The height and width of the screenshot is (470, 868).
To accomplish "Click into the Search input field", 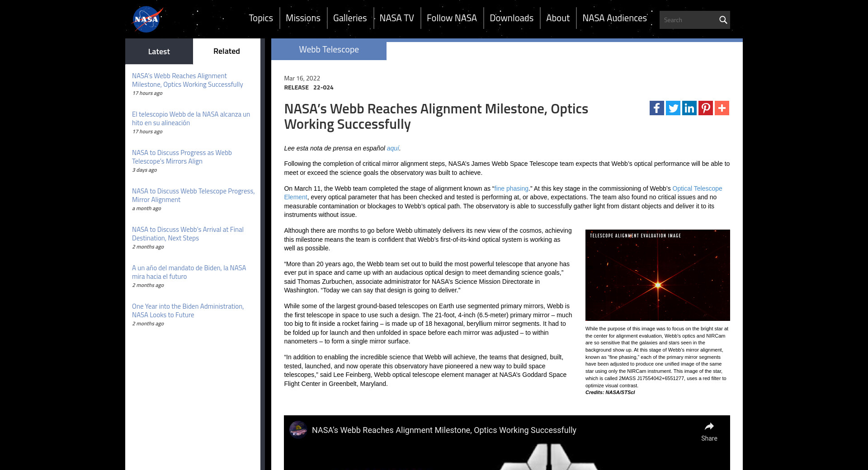I will click(x=688, y=20).
